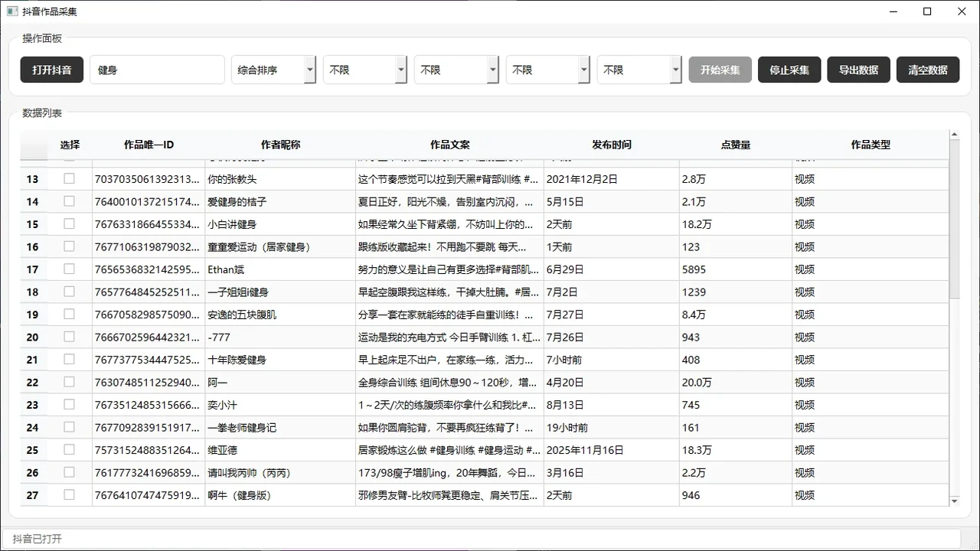The width and height of the screenshot is (980, 551).
Task: Focus the keyword field containing 健身
Action: point(157,70)
